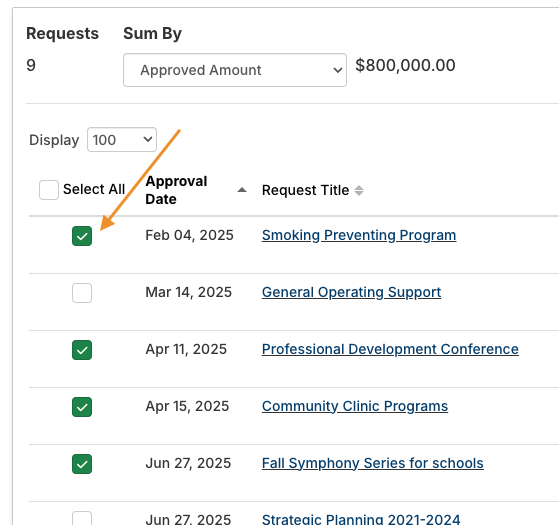Open the Display 100 rows dropdown
The image size is (559, 525).
click(122, 139)
